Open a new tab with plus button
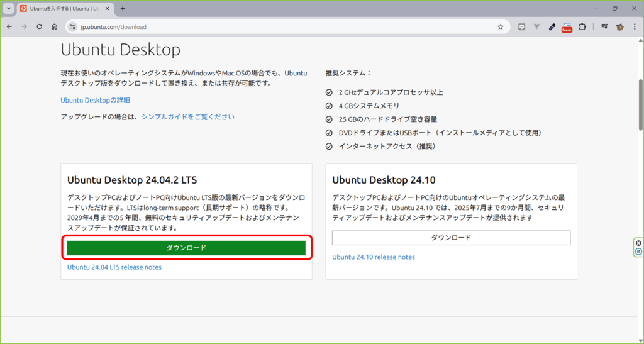644x344 pixels. pos(123,8)
